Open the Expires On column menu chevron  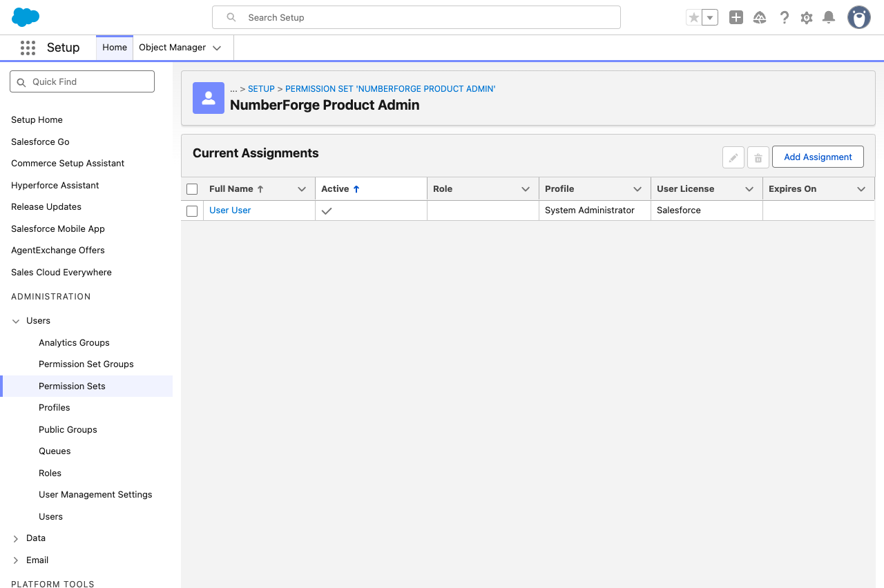click(x=861, y=189)
